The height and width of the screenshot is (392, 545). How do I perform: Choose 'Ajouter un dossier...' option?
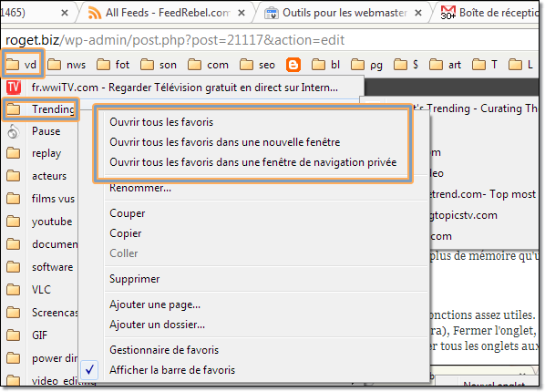pyautogui.click(x=157, y=325)
